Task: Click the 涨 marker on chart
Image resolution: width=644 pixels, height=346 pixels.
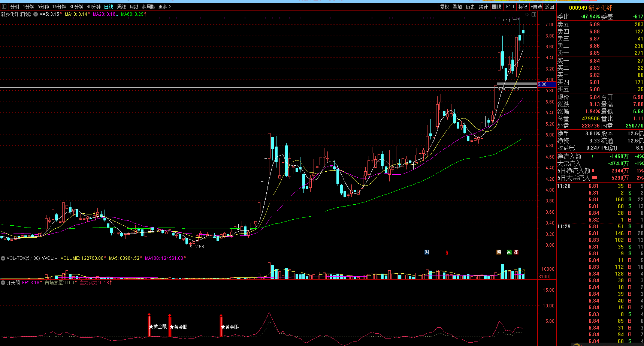Action: click(x=516, y=252)
